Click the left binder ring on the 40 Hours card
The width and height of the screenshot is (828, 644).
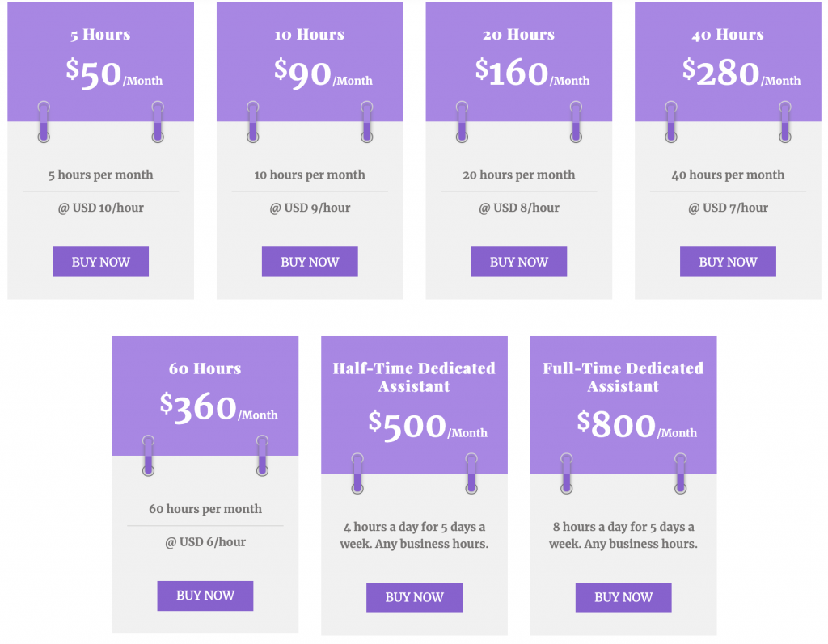(x=671, y=121)
